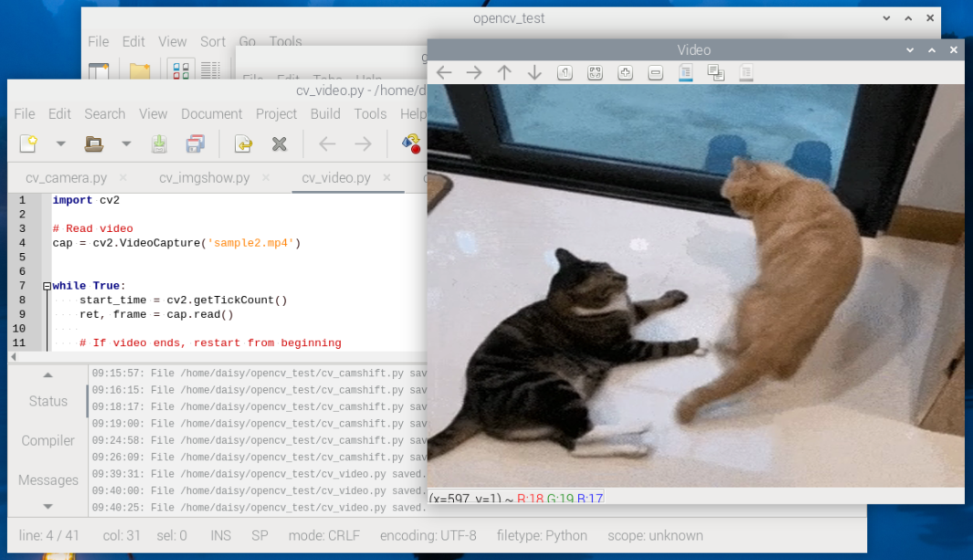Close the cv_video.py tab
Image resolution: width=973 pixels, height=560 pixels.
(386, 177)
